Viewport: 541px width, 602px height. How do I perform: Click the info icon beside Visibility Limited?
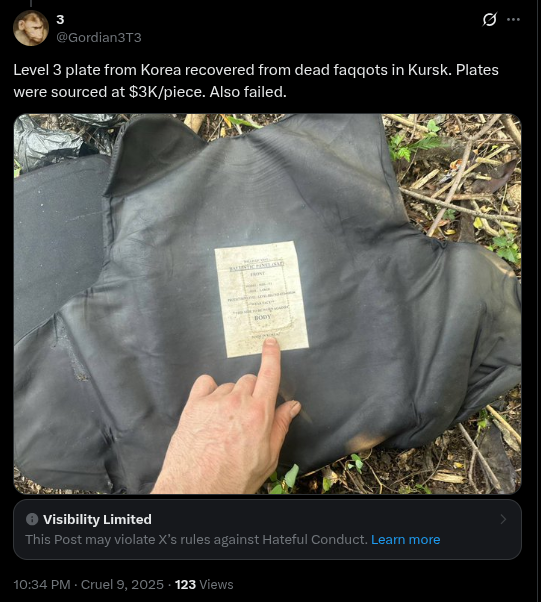pos(32,519)
